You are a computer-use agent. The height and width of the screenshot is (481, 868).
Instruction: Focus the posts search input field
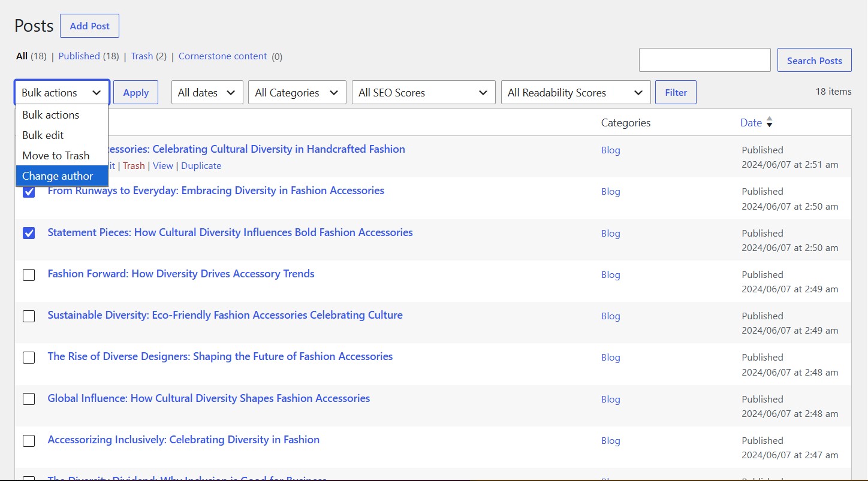coord(705,60)
